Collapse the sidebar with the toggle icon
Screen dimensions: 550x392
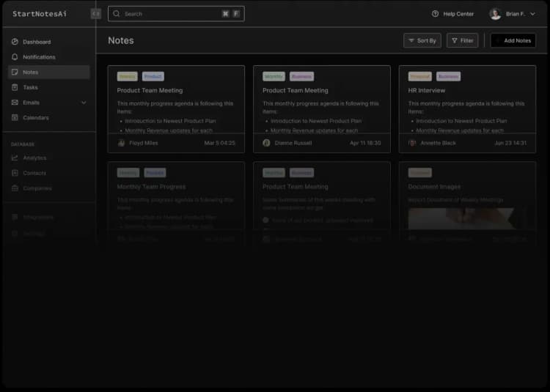click(96, 14)
